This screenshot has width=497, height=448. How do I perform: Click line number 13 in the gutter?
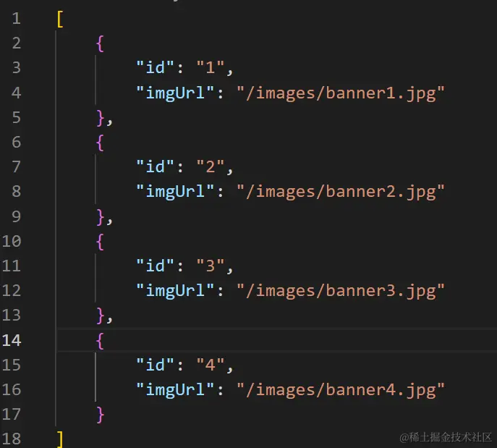(12, 316)
